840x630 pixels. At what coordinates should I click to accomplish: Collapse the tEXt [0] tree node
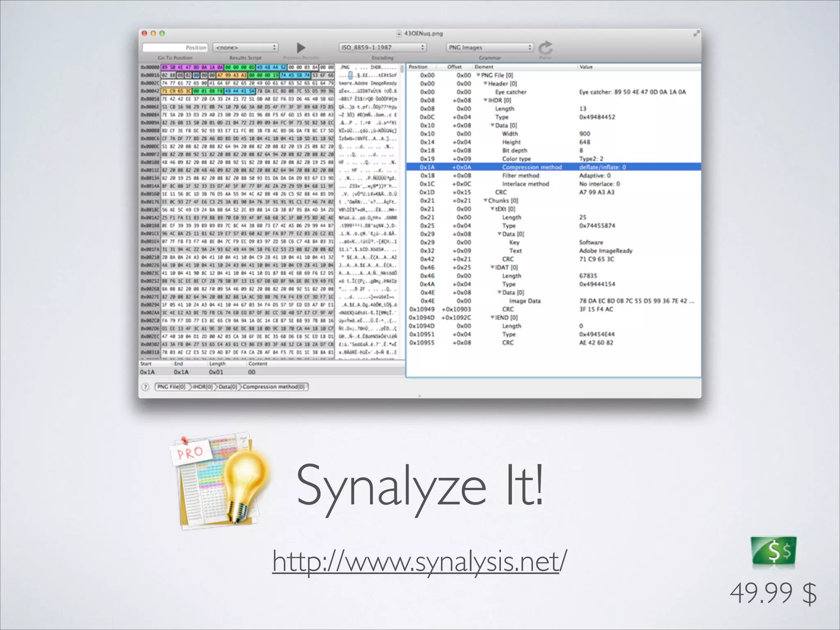click(492, 209)
